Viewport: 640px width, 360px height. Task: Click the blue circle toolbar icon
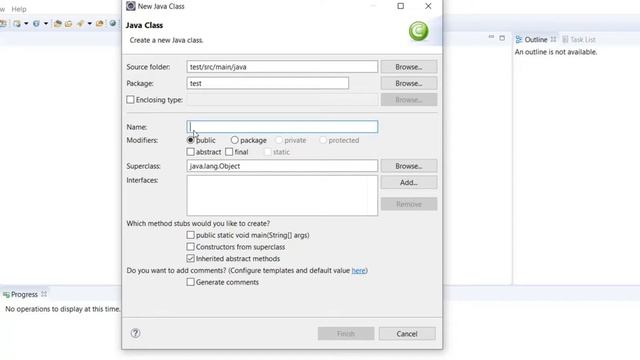[36, 24]
